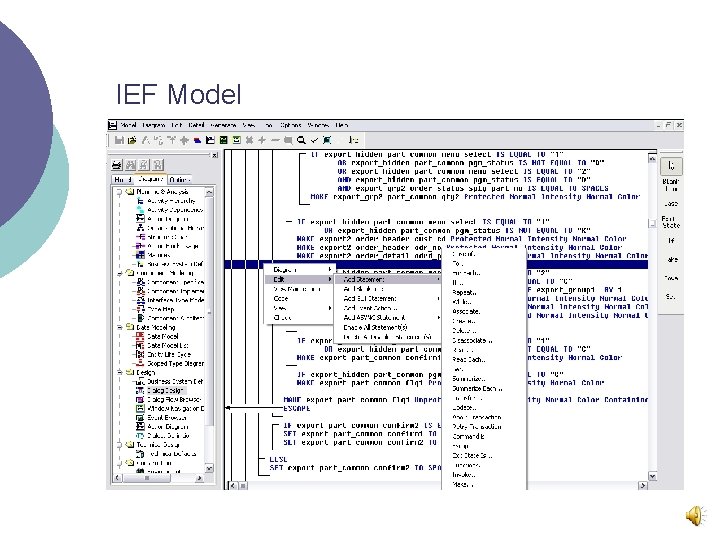
Task: Click the checkmark toolbar icon
Action: pyautogui.click(x=314, y=140)
